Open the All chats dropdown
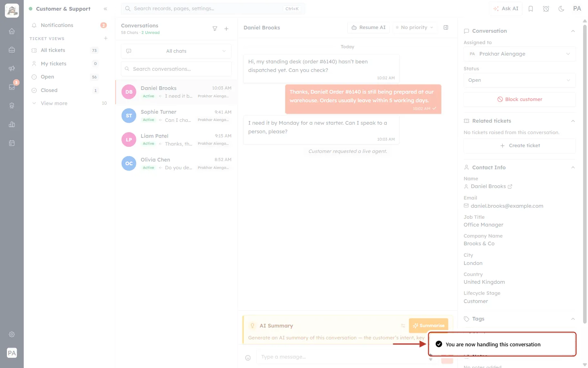 tap(176, 51)
